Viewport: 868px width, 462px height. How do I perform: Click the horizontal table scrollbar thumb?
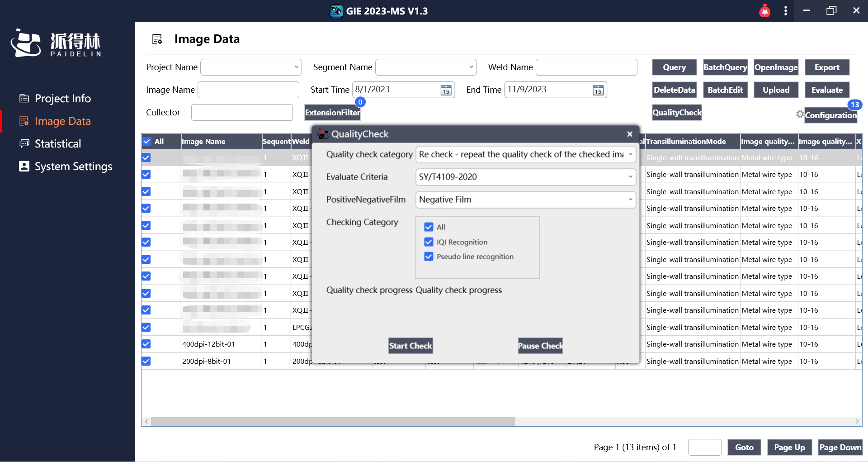point(333,421)
